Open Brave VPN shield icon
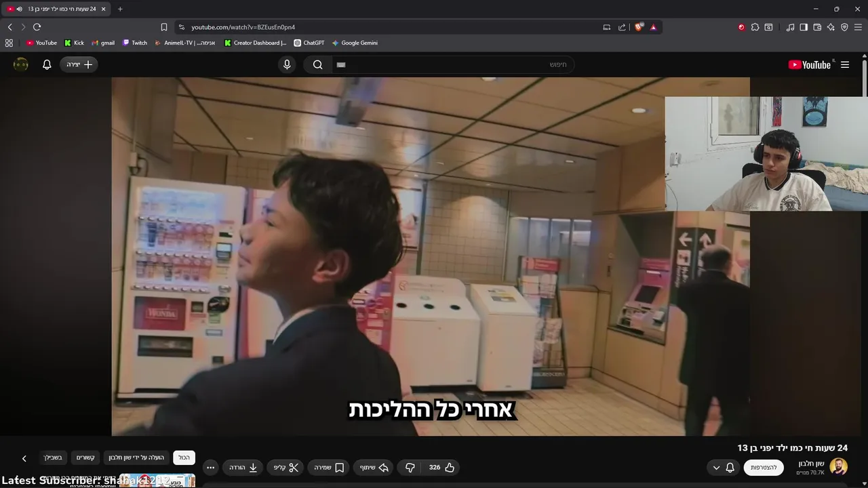Viewport: 868px width, 488px height. [844, 27]
